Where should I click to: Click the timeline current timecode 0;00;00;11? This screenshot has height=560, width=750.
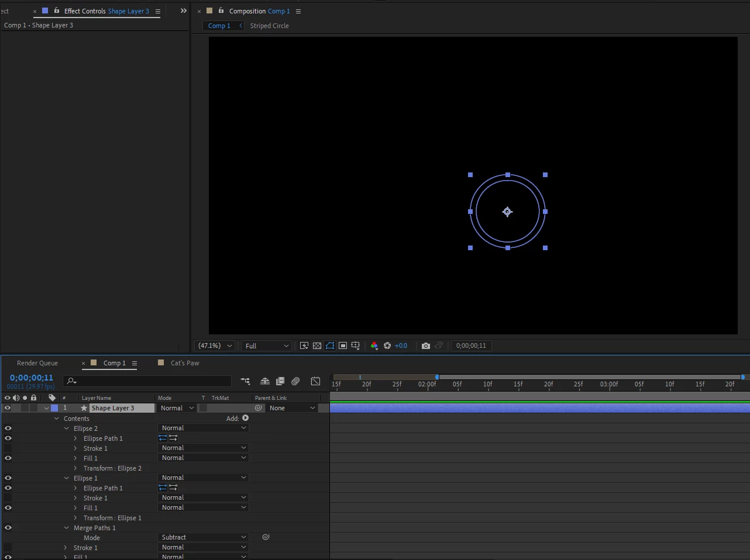(x=32, y=378)
